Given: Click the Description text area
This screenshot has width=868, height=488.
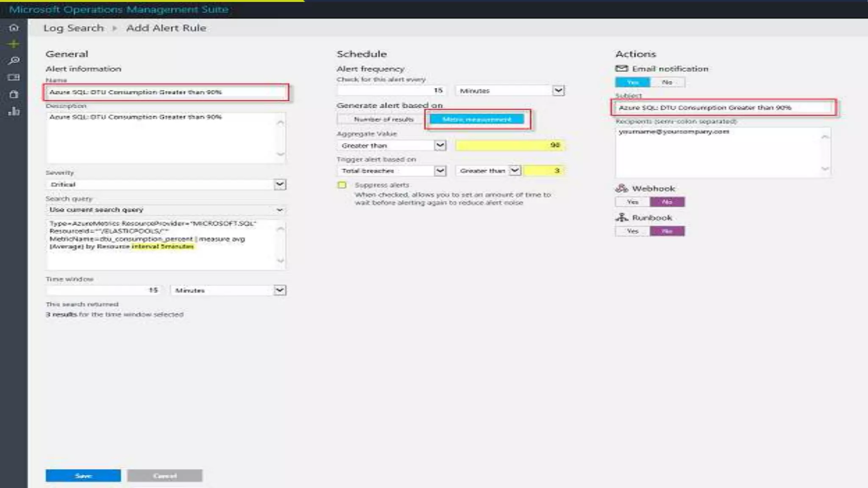Looking at the screenshot, I should pyautogui.click(x=166, y=137).
